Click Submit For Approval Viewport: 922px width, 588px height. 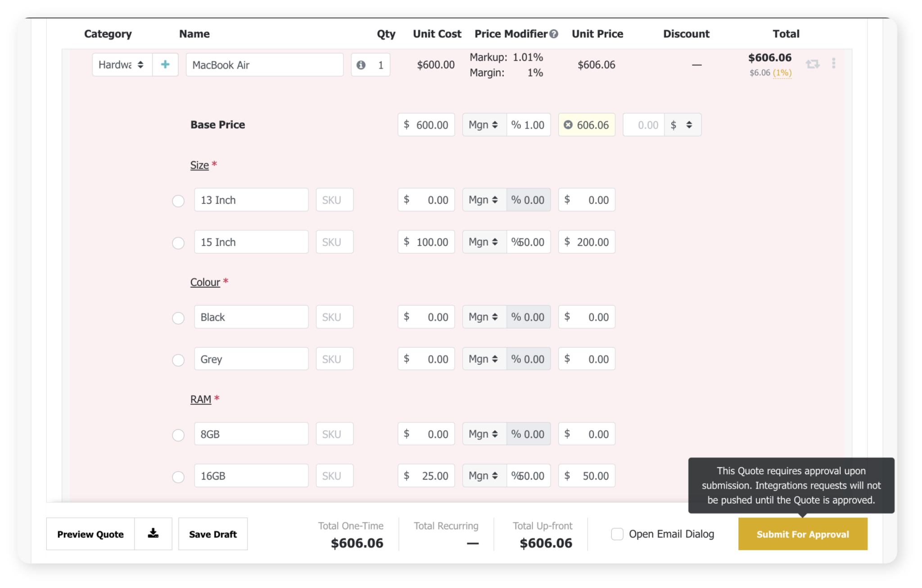[x=802, y=534]
